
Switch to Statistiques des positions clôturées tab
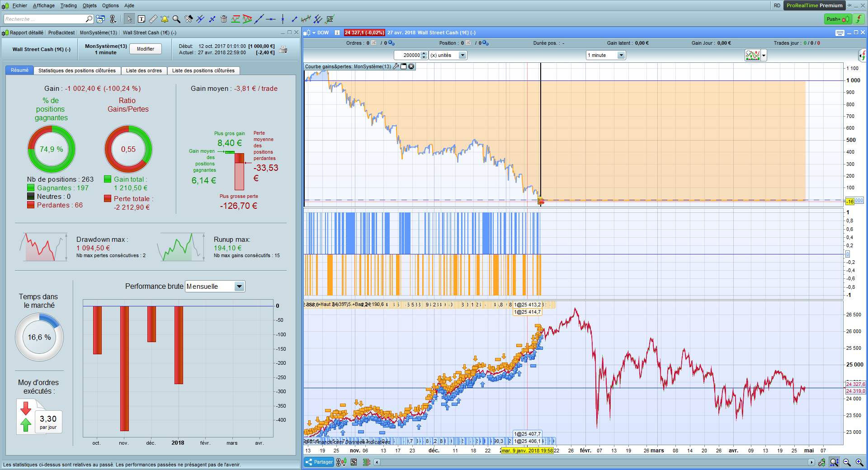[77, 70]
